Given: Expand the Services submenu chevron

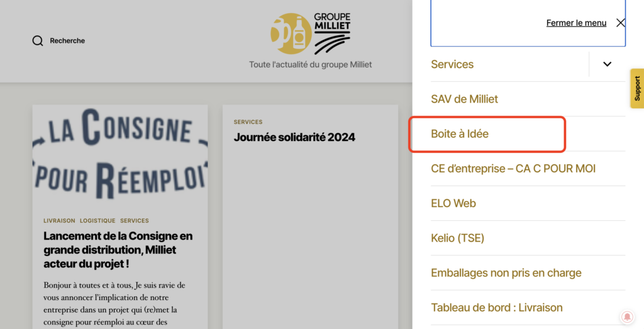Looking at the screenshot, I should click(x=608, y=64).
